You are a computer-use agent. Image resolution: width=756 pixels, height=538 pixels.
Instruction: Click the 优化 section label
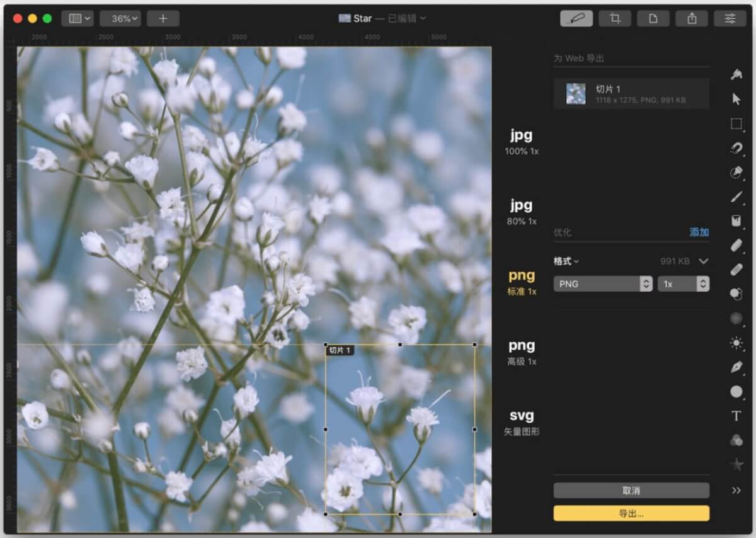563,232
